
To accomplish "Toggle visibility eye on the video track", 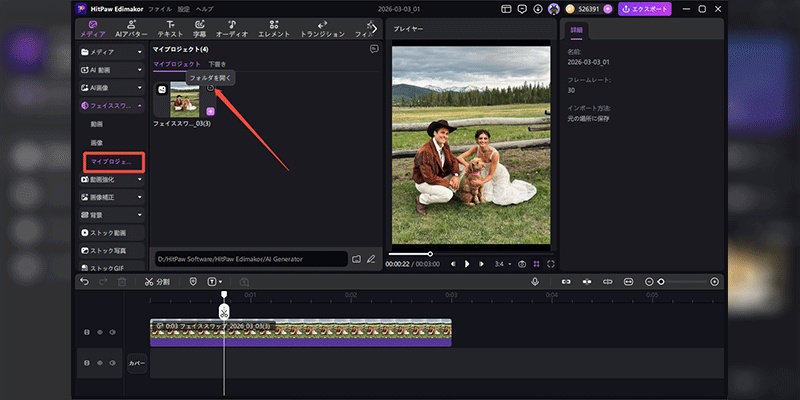I will pos(100,332).
